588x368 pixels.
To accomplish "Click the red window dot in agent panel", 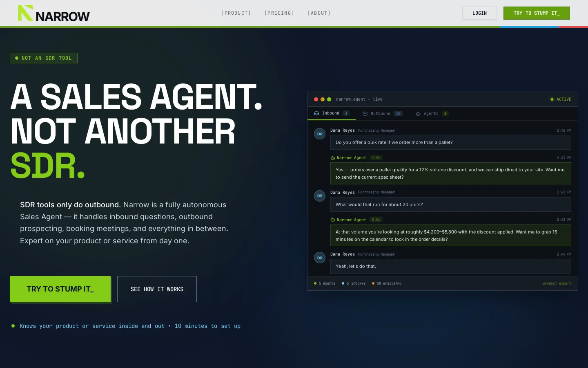I will (x=316, y=99).
